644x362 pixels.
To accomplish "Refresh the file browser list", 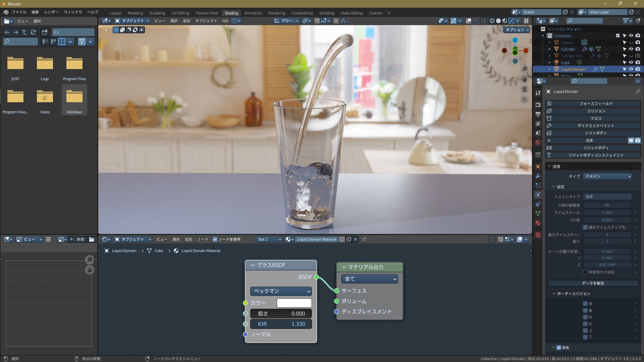I will click(x=33, y=32).
